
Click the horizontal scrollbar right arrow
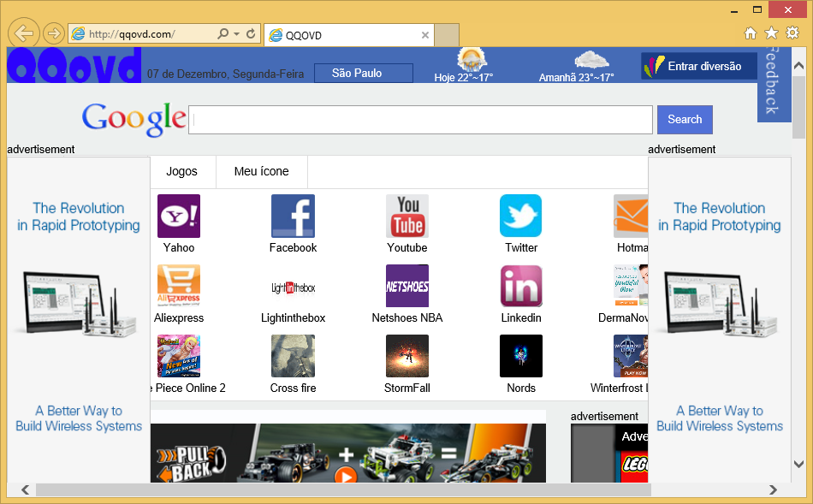click(773, 489)
